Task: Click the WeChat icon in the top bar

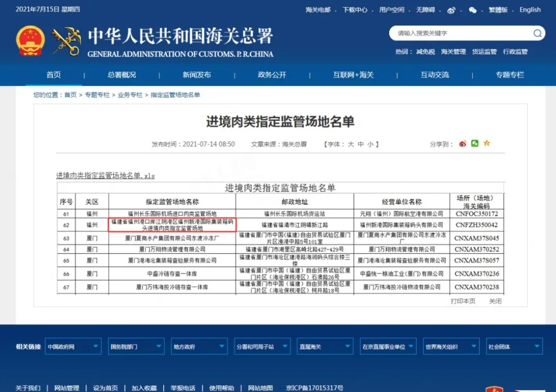Action: [x=472, y=10]
